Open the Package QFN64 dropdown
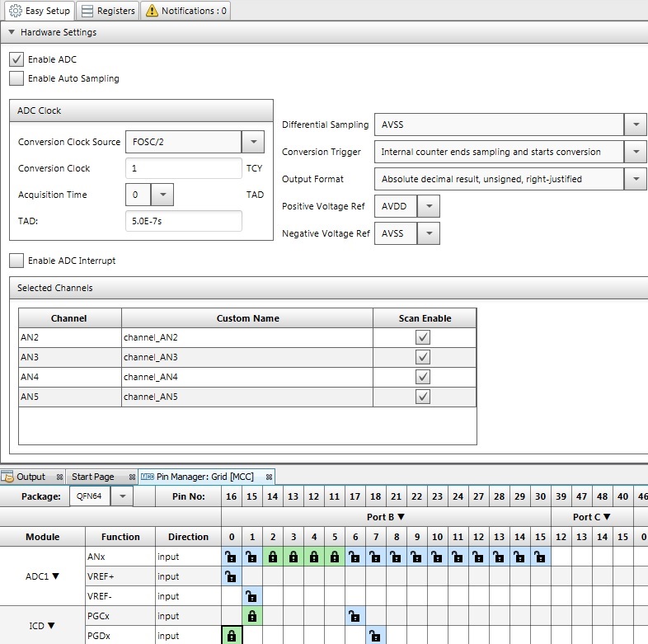The image size is (648, 644). pyautogui.click(x=123, y=496)
